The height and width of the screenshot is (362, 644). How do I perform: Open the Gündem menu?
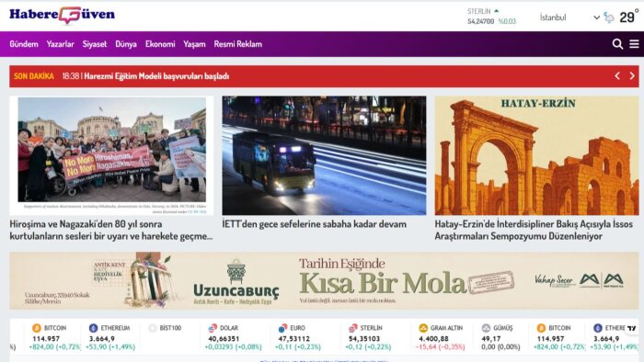click(24, 44)
